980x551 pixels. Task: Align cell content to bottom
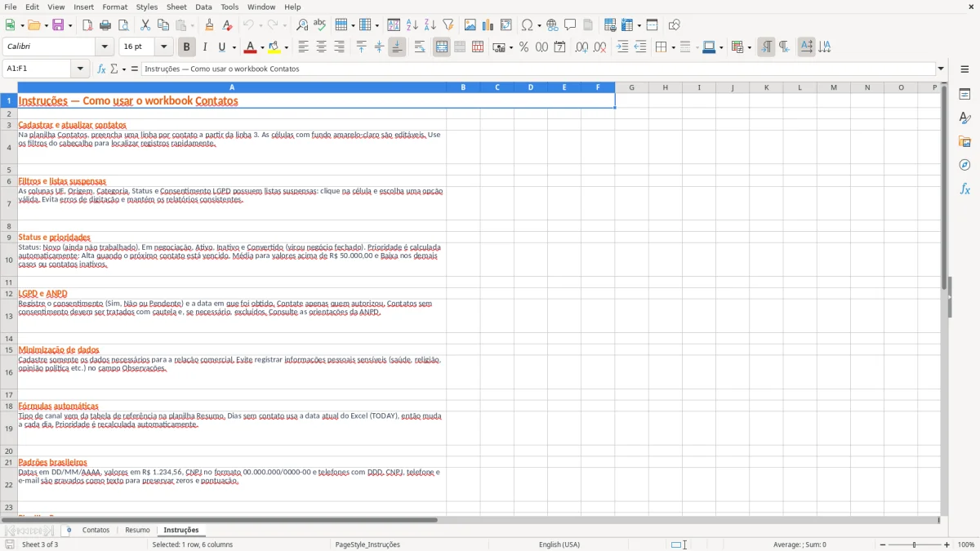point(397,47)
